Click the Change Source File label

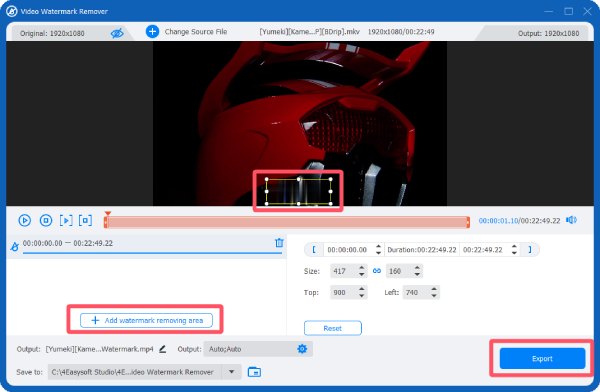(196, 32)
